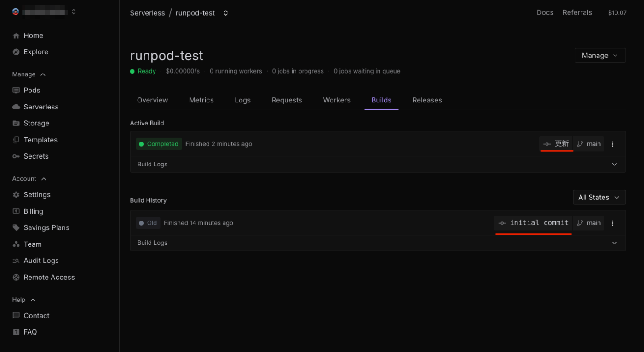Click the Team people icon

click(16, 244)
